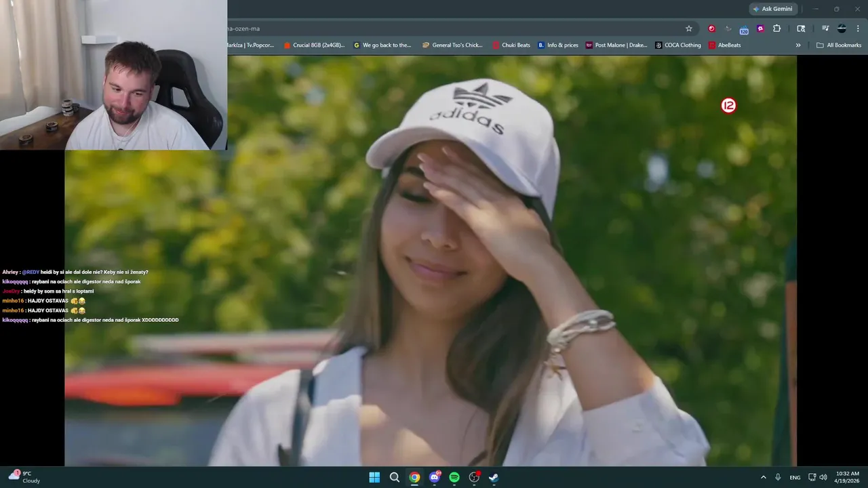Screen dimensions: 868x488
Task: Click the red 12 age rating badge
Action: pos(728,105)
